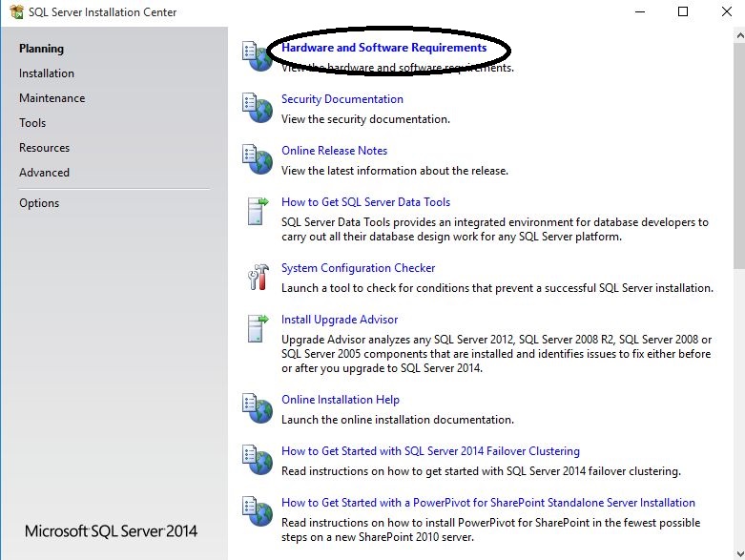
Task: Click the SQL Server Installation Center title bar icon
Action: click(x=16, y=11)
